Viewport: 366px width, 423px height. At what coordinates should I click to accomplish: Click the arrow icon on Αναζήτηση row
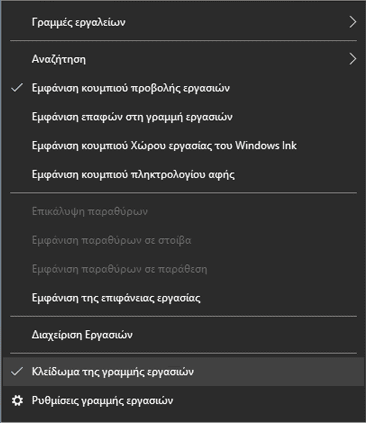(x=353, y=59)
